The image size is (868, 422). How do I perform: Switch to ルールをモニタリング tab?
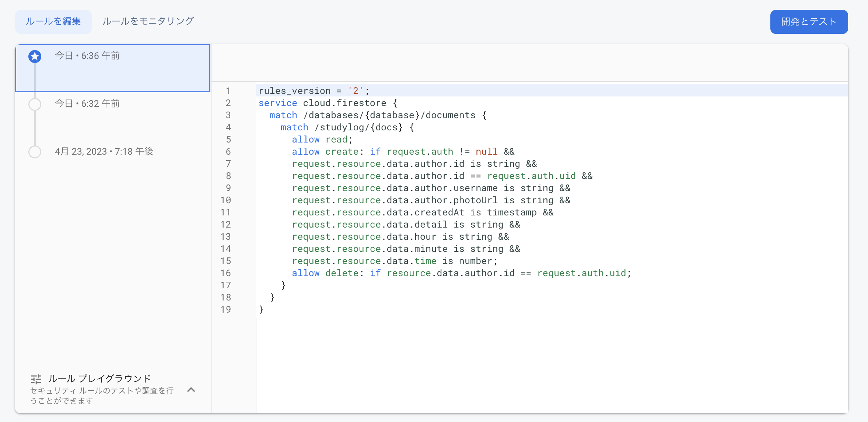[x=148, y=21]
